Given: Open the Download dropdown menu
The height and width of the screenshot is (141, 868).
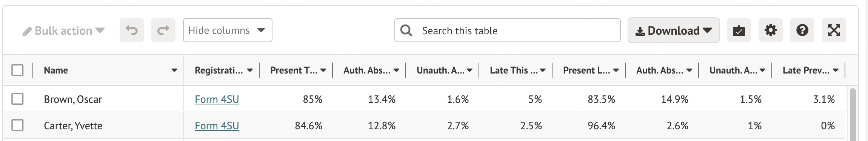Looking at the screenshot, I should coord(674,30).
